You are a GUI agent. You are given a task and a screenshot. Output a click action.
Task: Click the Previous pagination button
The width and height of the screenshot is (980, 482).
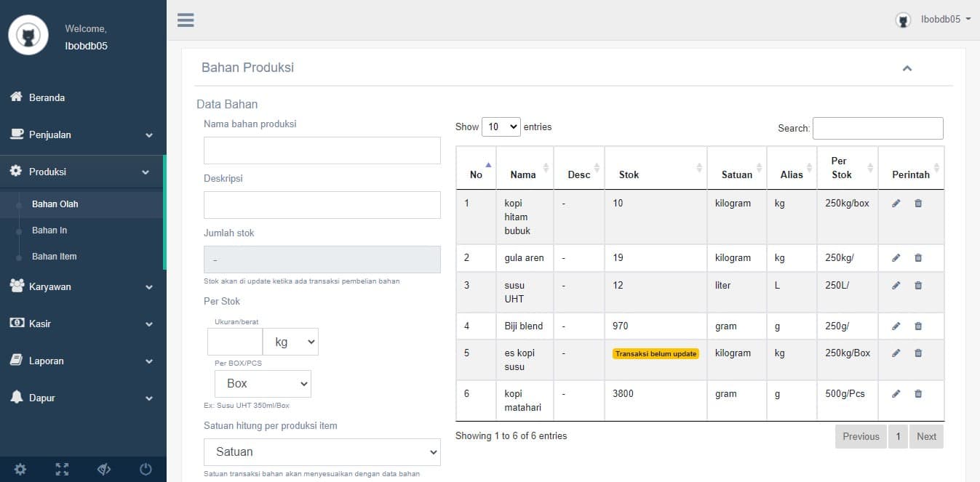[x=860, y=437]
